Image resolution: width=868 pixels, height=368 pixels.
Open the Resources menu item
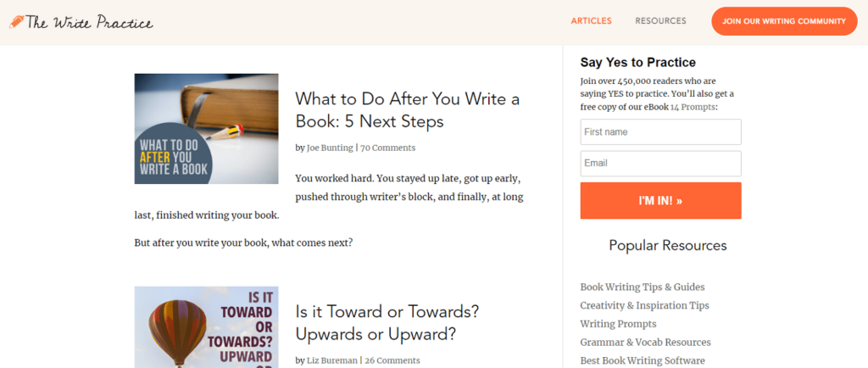[660, 21]
